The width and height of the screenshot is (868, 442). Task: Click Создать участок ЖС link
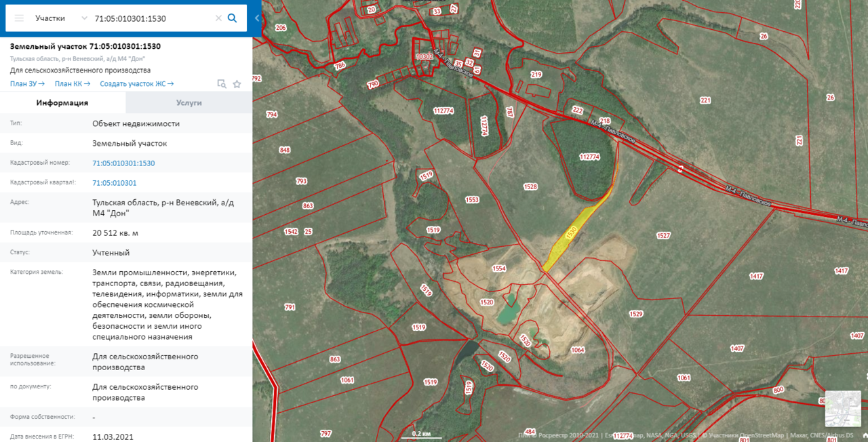(x=136, y=84)
